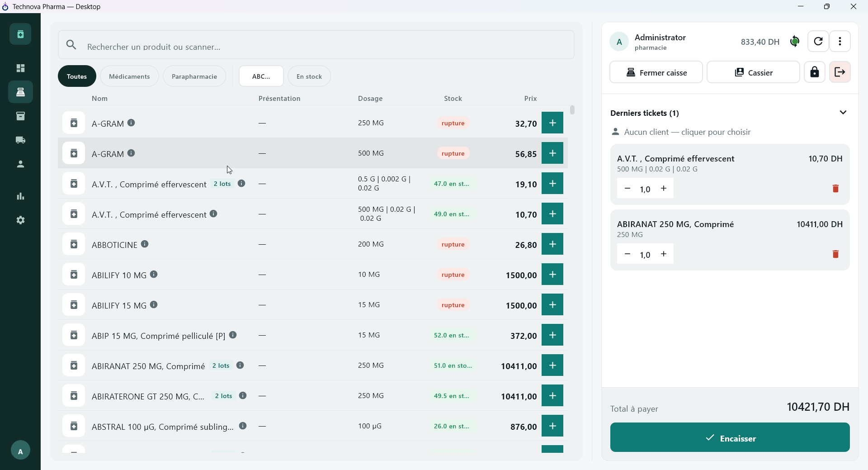Show info for ABBOTICINE product
Screen dimensions: 868x470
(x=145, y=244)
